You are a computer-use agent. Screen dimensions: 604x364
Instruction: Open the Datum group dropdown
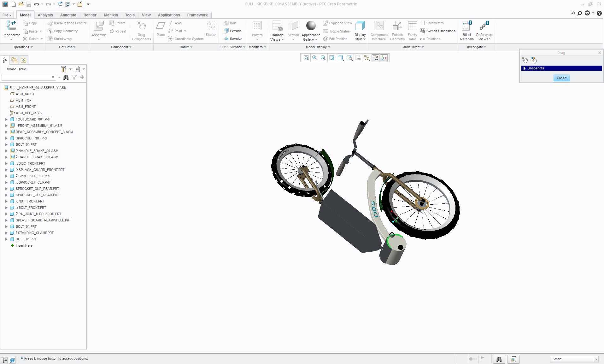(x=186, y=47)
